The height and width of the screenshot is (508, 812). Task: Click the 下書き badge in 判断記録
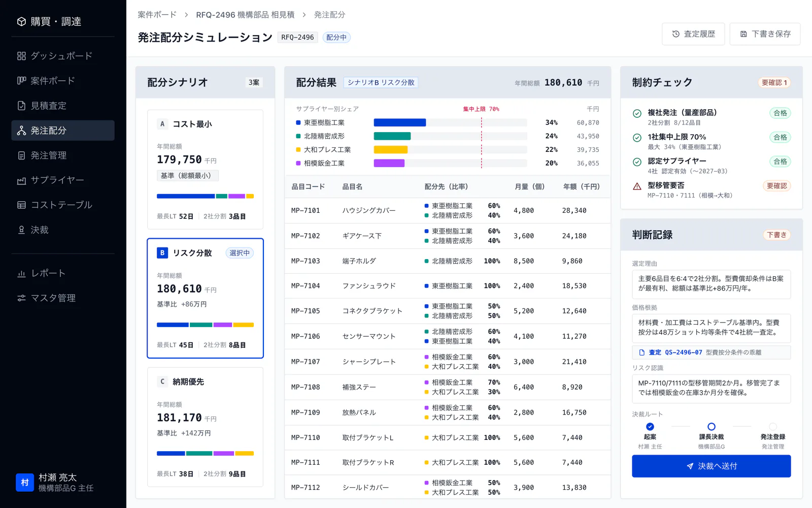(777, 235)
